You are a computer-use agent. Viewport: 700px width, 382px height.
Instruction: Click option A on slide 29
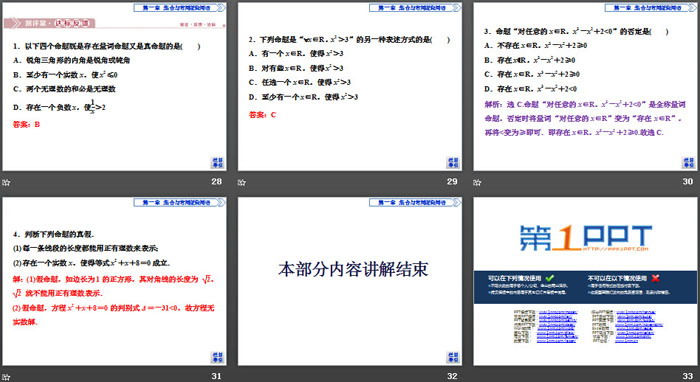296,54
